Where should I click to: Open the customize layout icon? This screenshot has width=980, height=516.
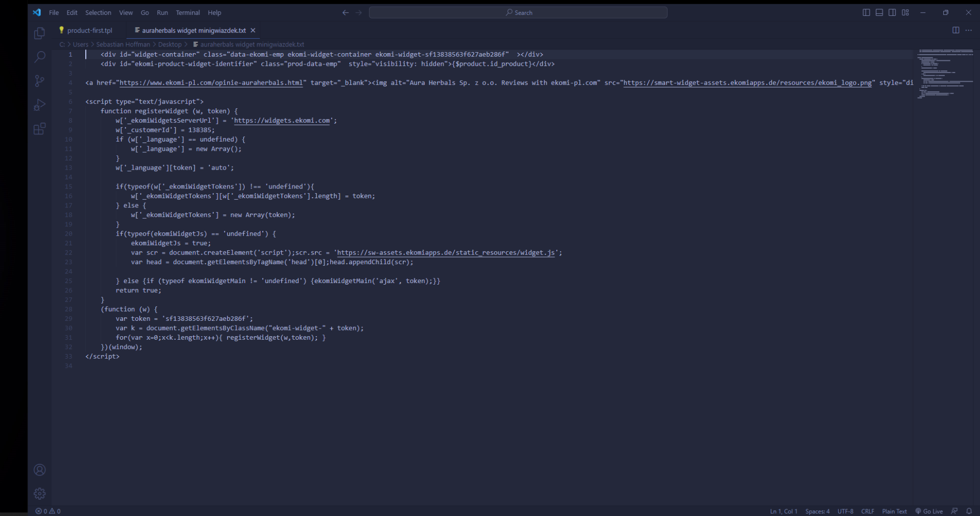(x=905, y=12)
